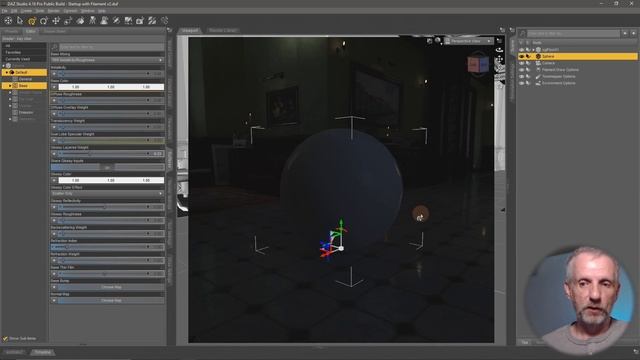
Task: Click the viewport view cube
Action: 478,64
